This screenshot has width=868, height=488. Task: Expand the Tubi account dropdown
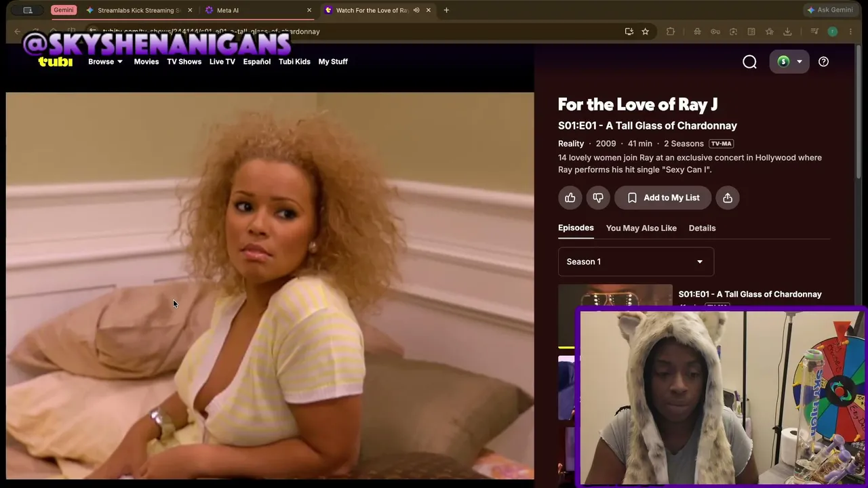click(x=789, y=62)
